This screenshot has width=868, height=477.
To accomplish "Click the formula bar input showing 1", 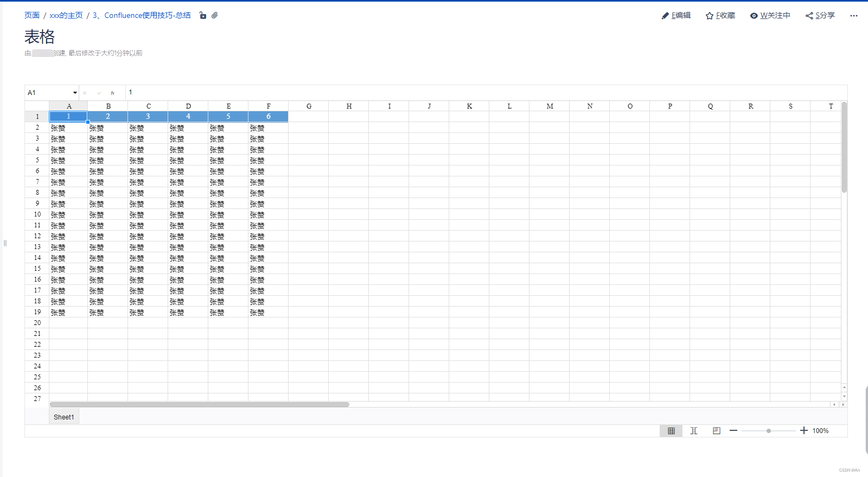I will 486,93.
